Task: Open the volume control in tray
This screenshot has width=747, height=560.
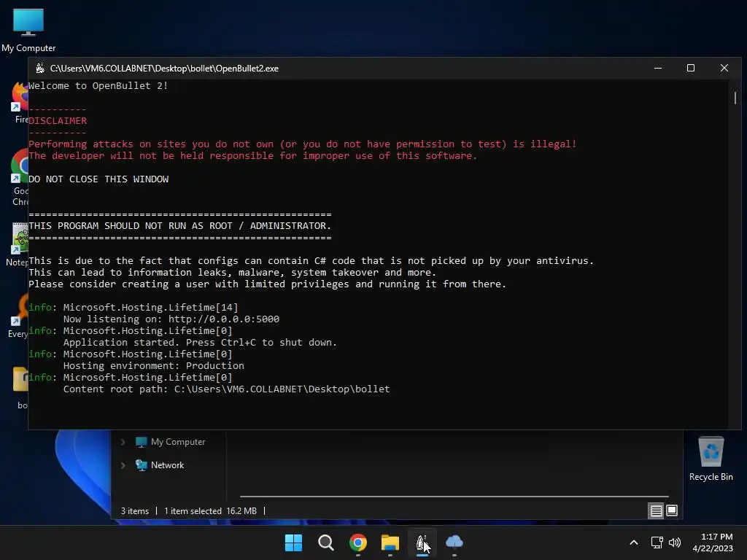Action: 675,542
